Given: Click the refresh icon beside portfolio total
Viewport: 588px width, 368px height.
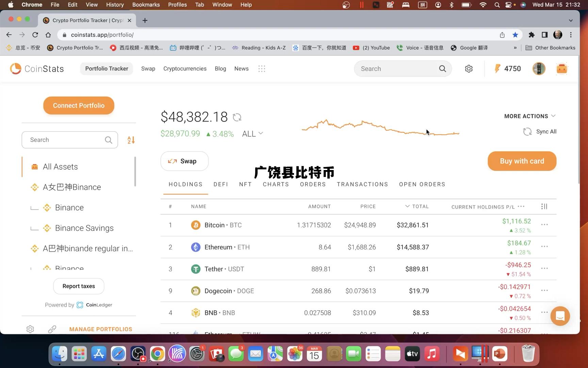Looking at the screenshot, I should pyautogui.click(x=237, y=117).
